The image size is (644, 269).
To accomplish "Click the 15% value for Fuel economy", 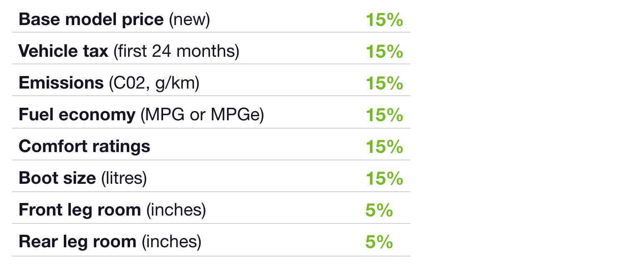I will (x=384, y=115).
